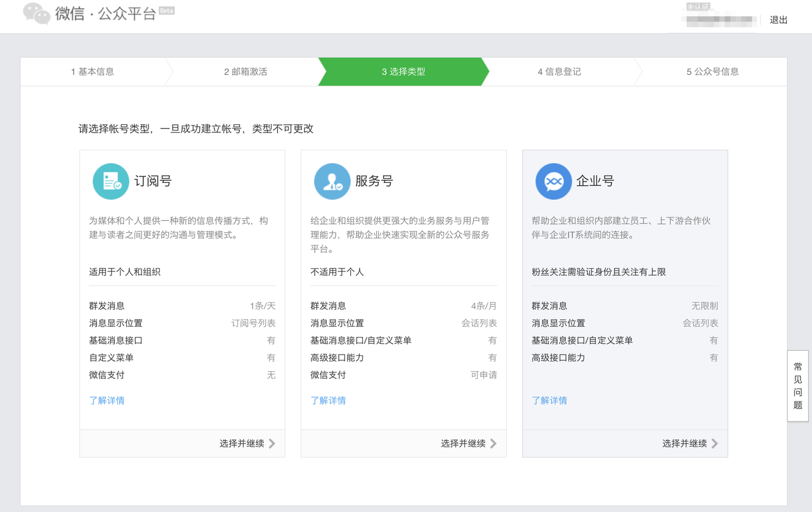Click 服务号 description paragraph
Image resolution: width=812 pixels, height=512 pixels.
pos(400,235)
